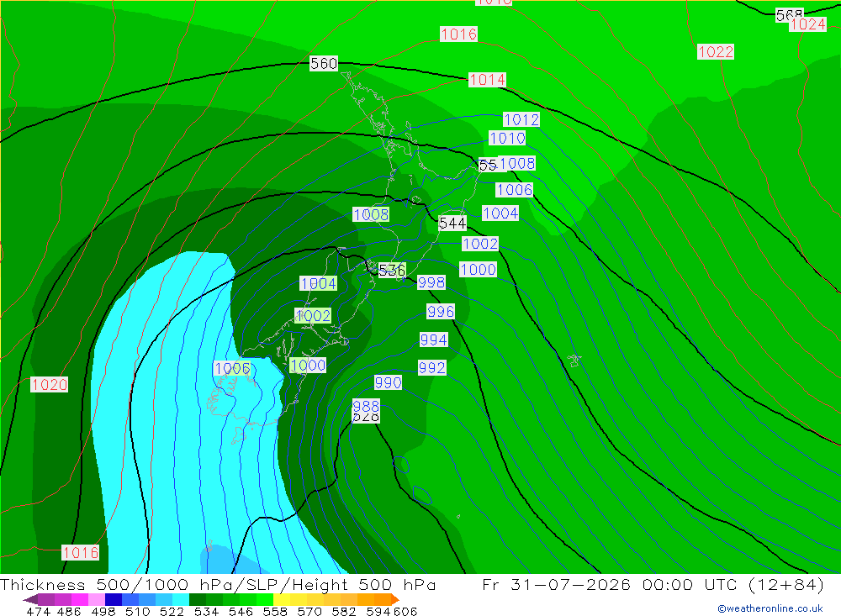Click the purple arrow at the legend's left end
Viewport: 841px width, 616px height.
[30, 599]
